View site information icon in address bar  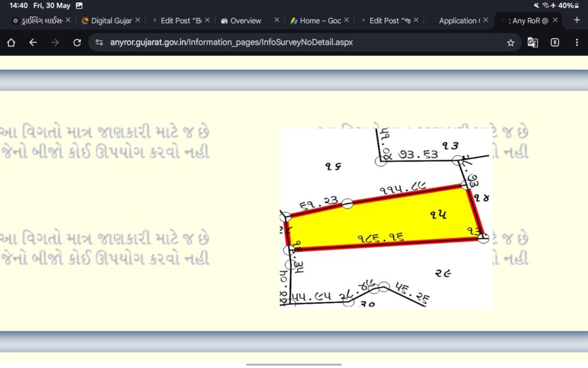point(99,43)
